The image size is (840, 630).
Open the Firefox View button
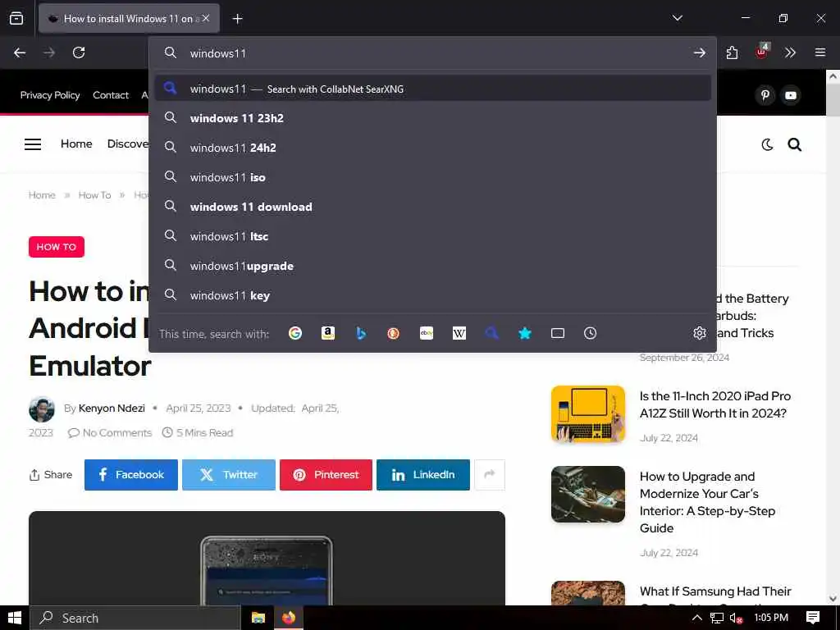[x=16, y=18]
